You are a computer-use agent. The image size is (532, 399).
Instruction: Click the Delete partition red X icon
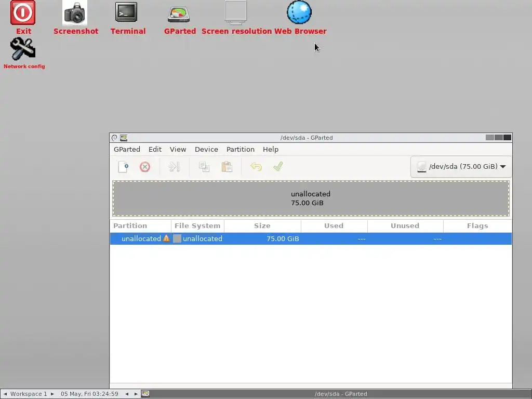pyautogui.click(x=145, y=167)
